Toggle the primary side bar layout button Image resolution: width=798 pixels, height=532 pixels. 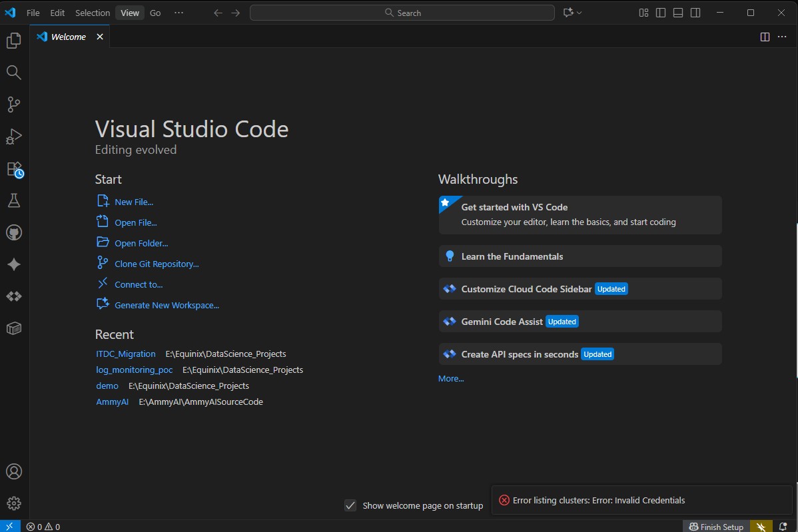click(x=661, y=13)
